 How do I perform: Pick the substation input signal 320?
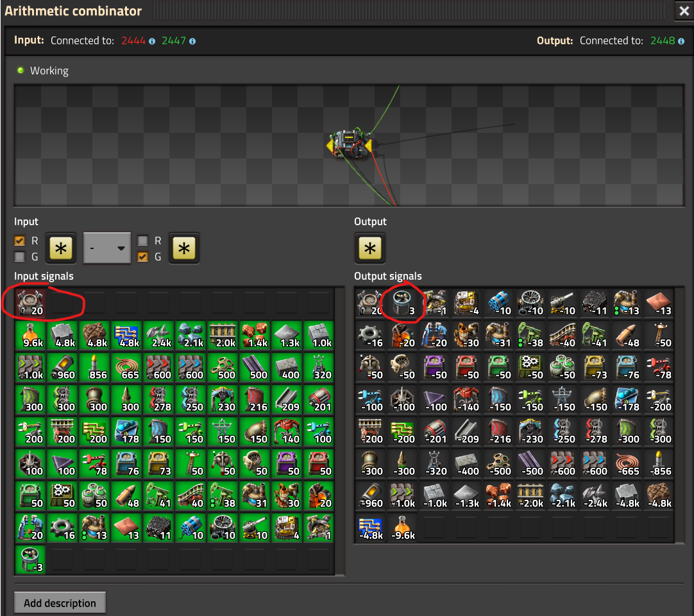(x=319, y=367)
